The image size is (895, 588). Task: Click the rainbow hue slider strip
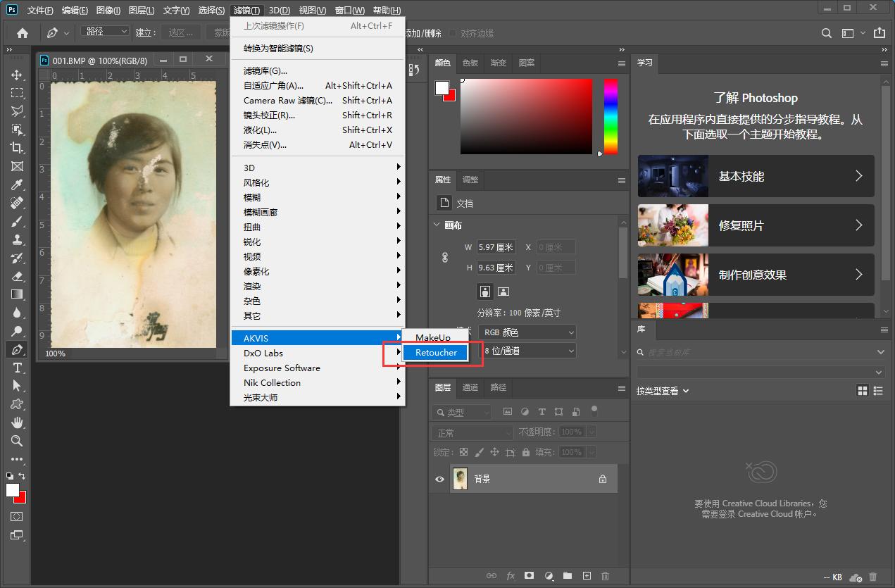click(x=611, y=116)
